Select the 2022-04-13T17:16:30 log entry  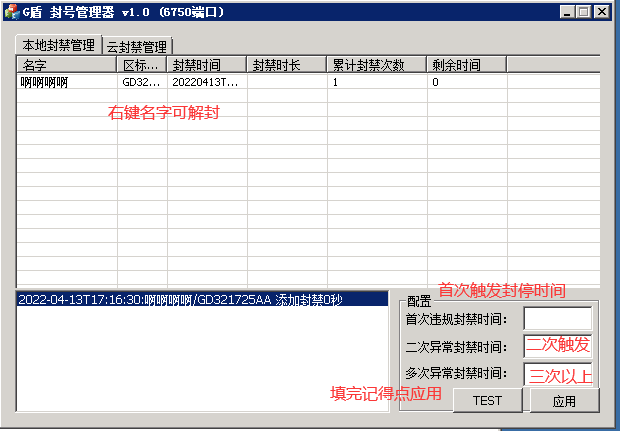[x=202, y=300]
